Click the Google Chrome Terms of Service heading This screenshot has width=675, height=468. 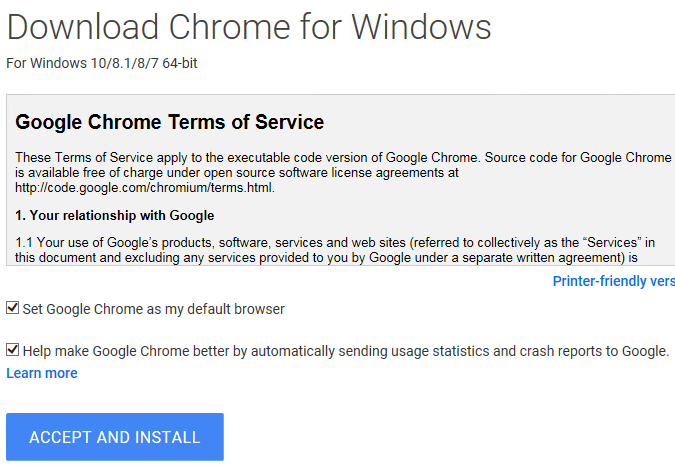170,123
